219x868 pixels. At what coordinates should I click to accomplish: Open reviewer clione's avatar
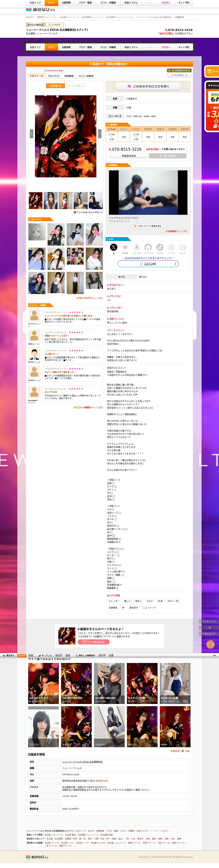[34, 372]
